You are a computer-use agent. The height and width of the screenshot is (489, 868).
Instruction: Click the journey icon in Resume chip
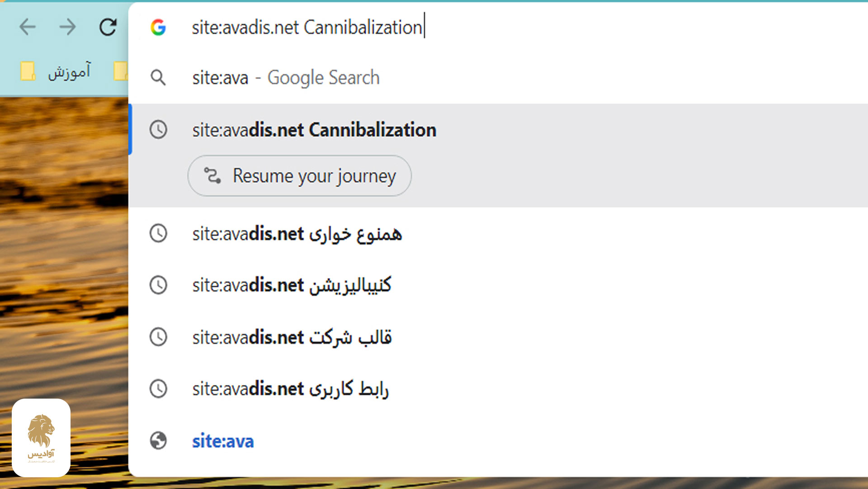point(212,175)
